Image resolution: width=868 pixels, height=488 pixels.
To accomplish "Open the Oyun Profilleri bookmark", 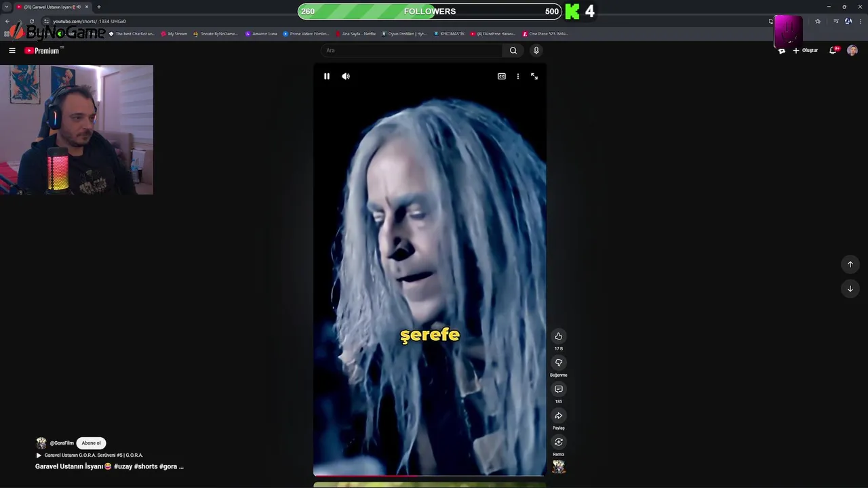I will click(404, 34).
